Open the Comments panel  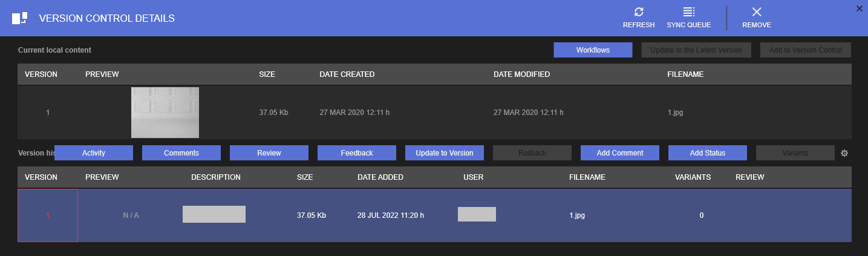[181, 153]
